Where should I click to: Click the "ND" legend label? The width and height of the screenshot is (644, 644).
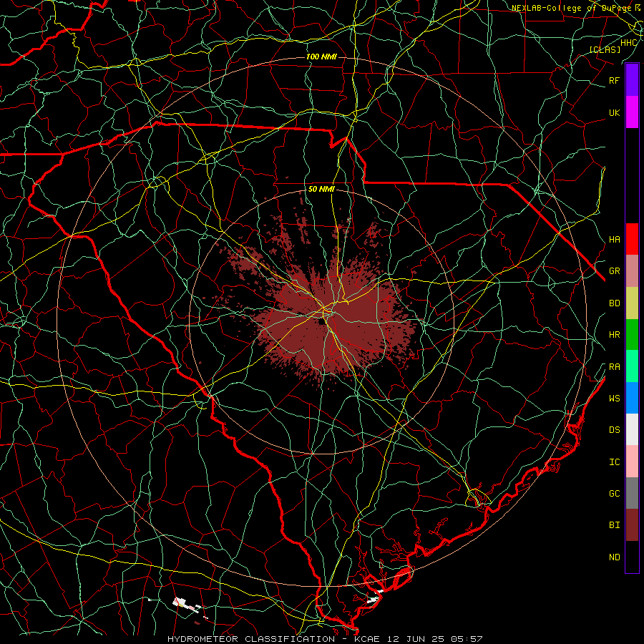(614, 557)
